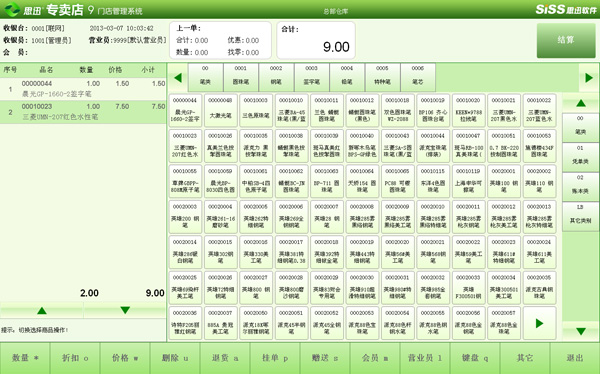
Task: Click the 数量 * quantity button
Action: (x=25, y=358)
